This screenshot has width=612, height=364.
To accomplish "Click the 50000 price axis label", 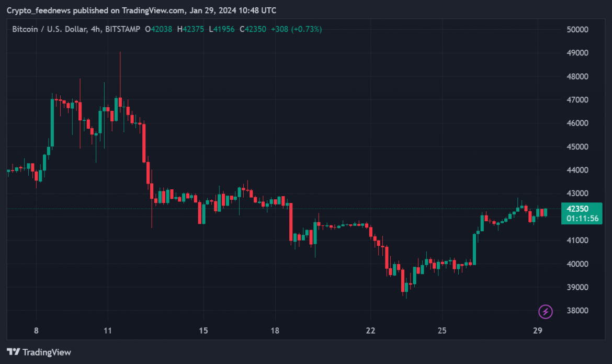I will click(x=579, y=29).
